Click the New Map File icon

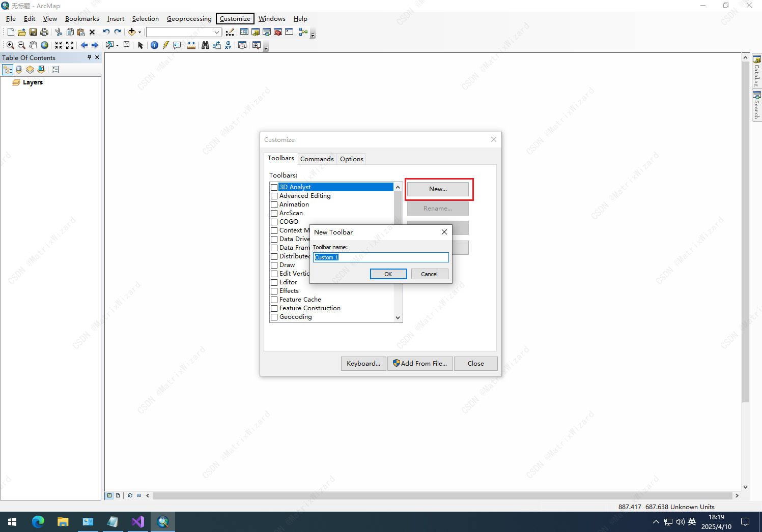pyautogui.click(x=11, y=32)
